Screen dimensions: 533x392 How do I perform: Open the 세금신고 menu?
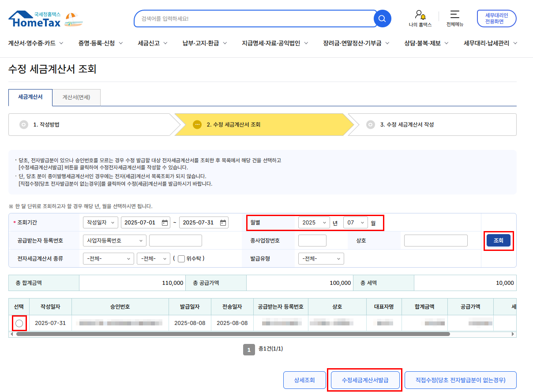click(x=152, y=43)
